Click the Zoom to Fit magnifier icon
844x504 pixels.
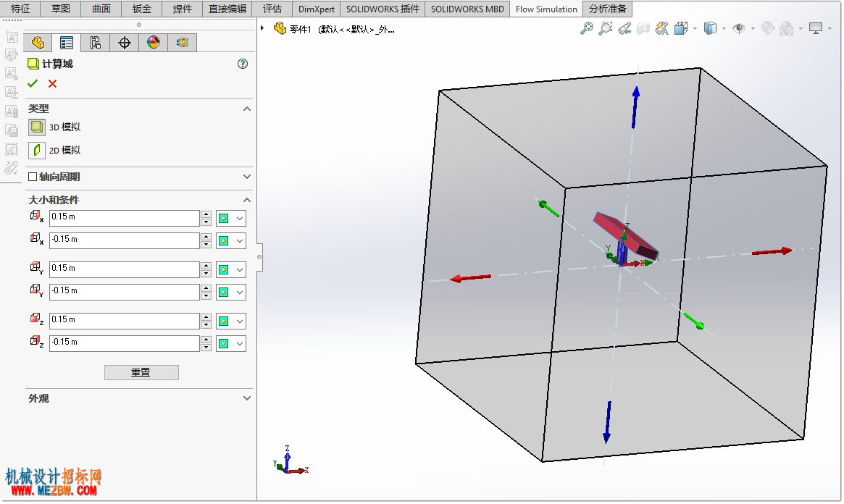586,28
